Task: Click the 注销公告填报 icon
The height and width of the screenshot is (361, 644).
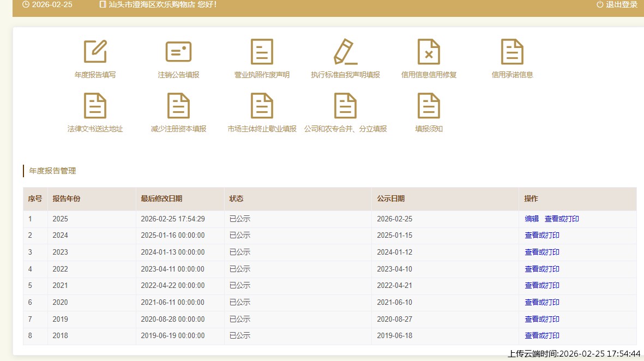Action: [x=178, y=52]
